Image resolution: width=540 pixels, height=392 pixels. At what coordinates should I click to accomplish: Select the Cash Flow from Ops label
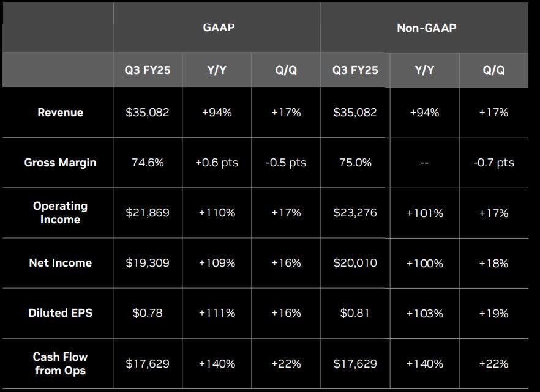[x=60, y=363]
